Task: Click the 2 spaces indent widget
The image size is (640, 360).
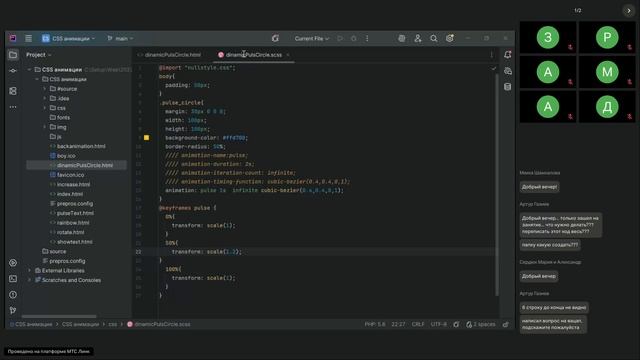Action: pyautogui.click(x=481, y=324)
